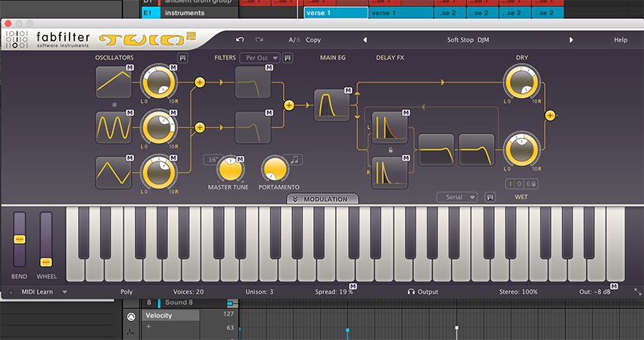Click the undo arrow icon
Viewport: 644px width, 340px height.
tap(240, 39)
